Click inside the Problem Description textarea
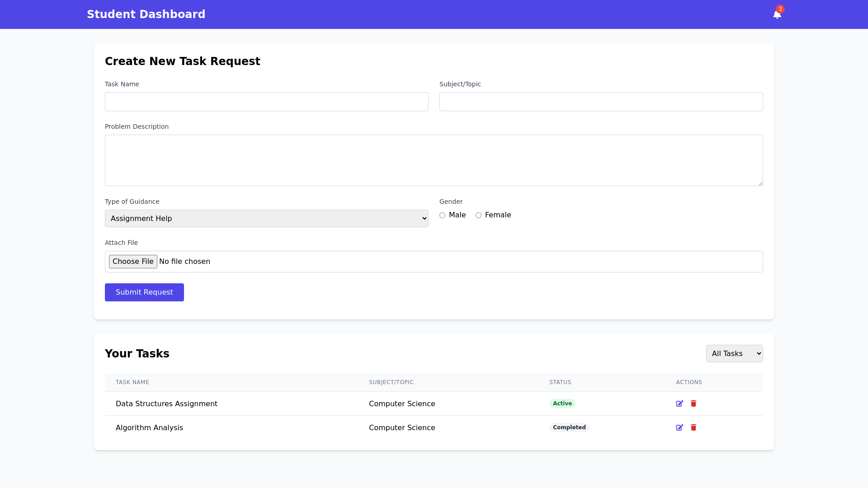Image resolution: width=868 pixels, height=488 pixels. coord(434,160)
